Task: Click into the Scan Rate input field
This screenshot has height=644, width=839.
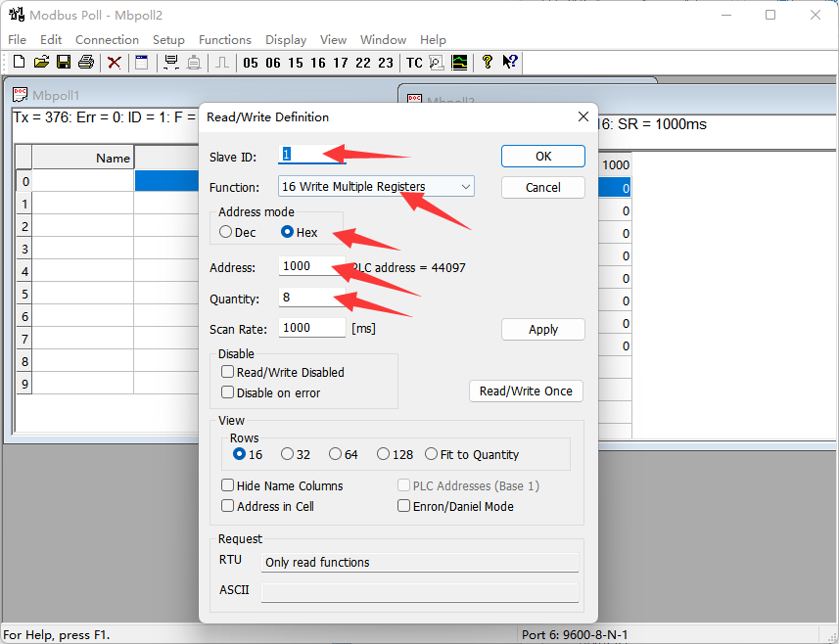Action: [312, 328]
